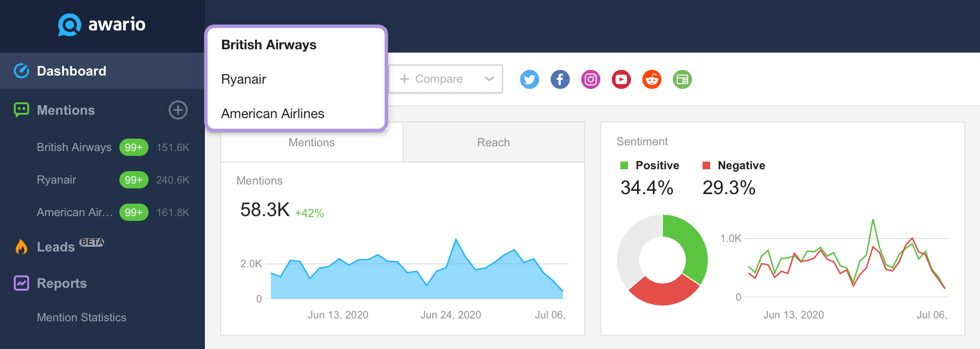Filter by News/Blogs web source icon

click(x=682, y=79)
